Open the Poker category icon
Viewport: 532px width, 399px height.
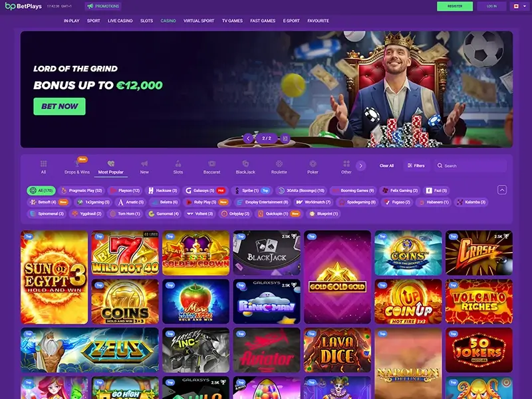pyautogui.click(x=313, y=164)
